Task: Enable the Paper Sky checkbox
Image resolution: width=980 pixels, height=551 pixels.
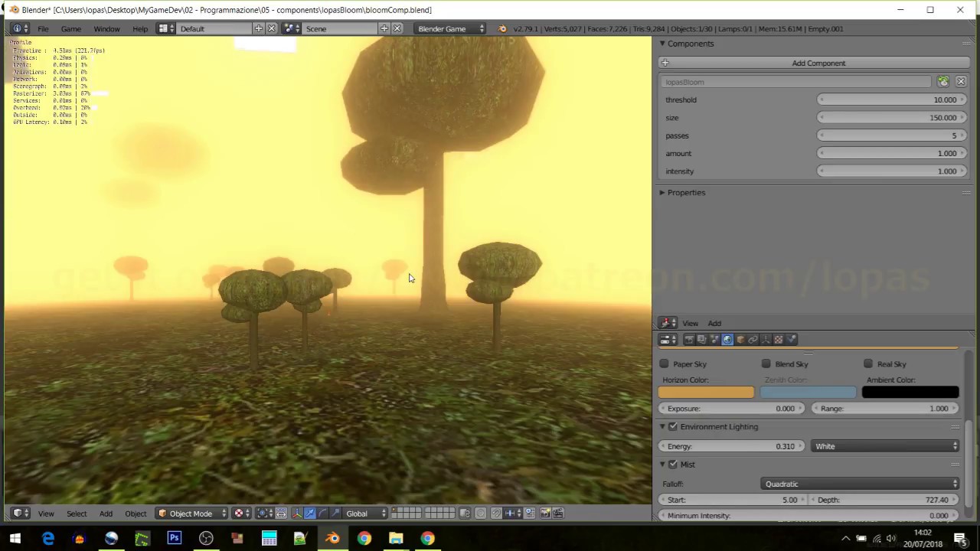Action: [x=664, y=364]
